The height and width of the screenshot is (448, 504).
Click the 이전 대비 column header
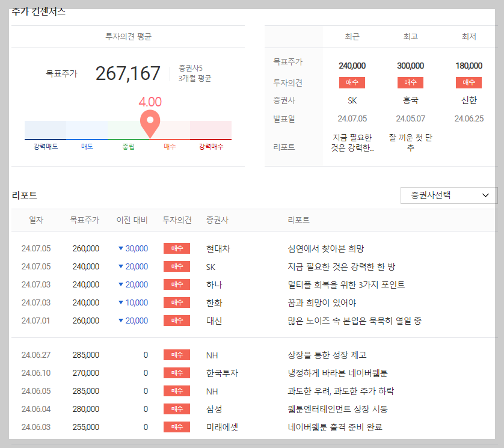pos(132,220)
